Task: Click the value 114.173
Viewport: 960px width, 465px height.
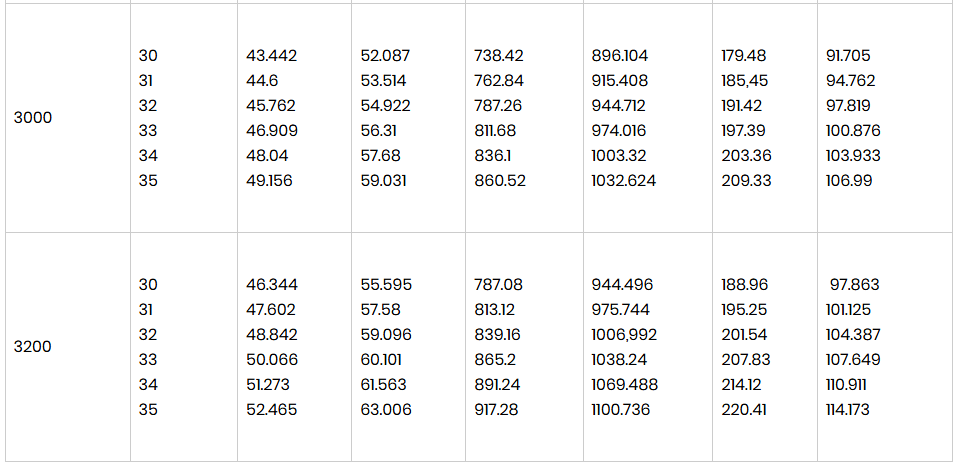Action: pos(848,409)
